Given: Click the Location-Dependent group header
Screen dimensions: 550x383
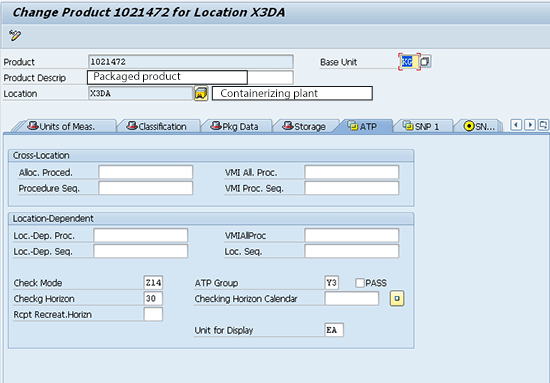Looking at the screenshot, I should (x=211, y=219).
